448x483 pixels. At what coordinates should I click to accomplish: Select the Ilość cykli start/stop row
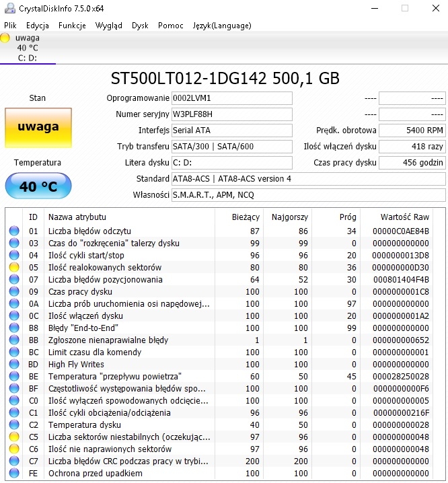(x=219, y=255)
